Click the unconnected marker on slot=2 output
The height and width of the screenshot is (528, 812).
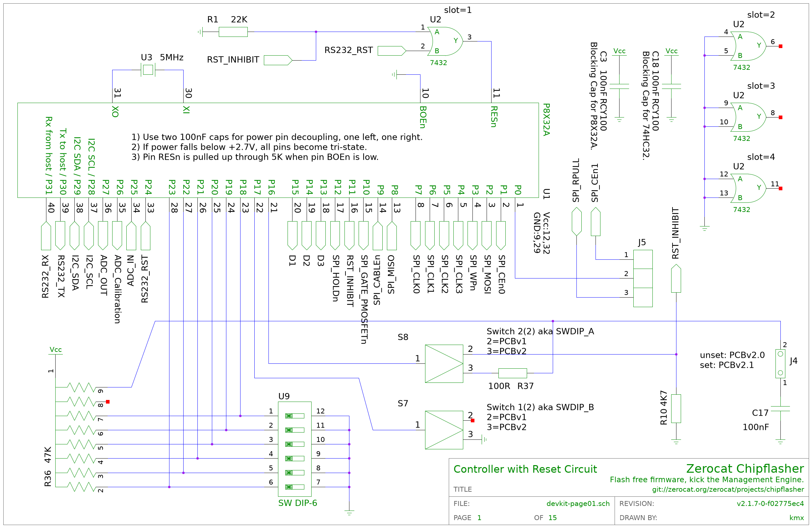[x=780, y=46]
